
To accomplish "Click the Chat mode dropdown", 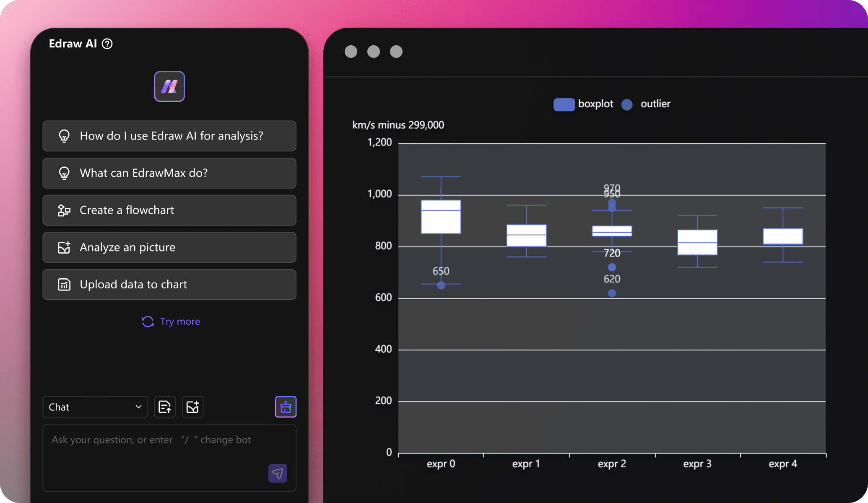I will pos(95,406).
